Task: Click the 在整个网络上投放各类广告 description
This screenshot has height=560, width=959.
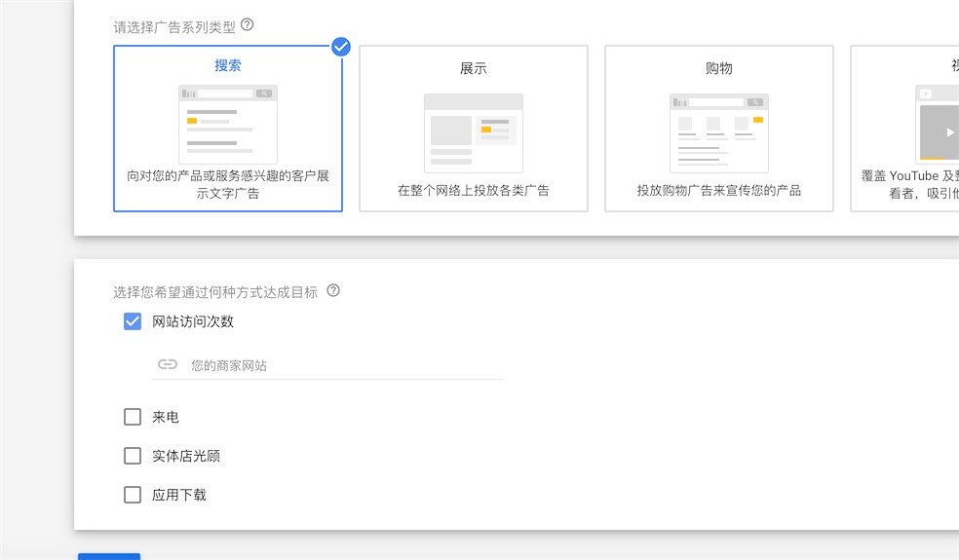Action: coord(474,191)
